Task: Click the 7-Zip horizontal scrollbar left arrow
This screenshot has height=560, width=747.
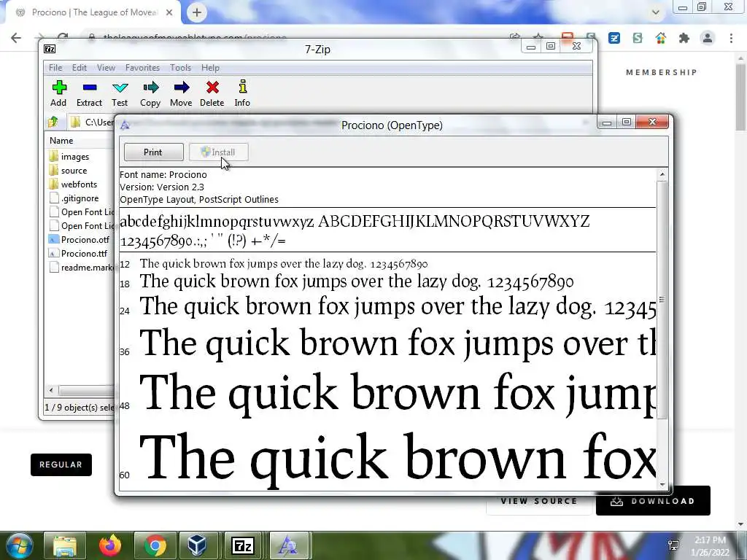Action: click(51, 391)
